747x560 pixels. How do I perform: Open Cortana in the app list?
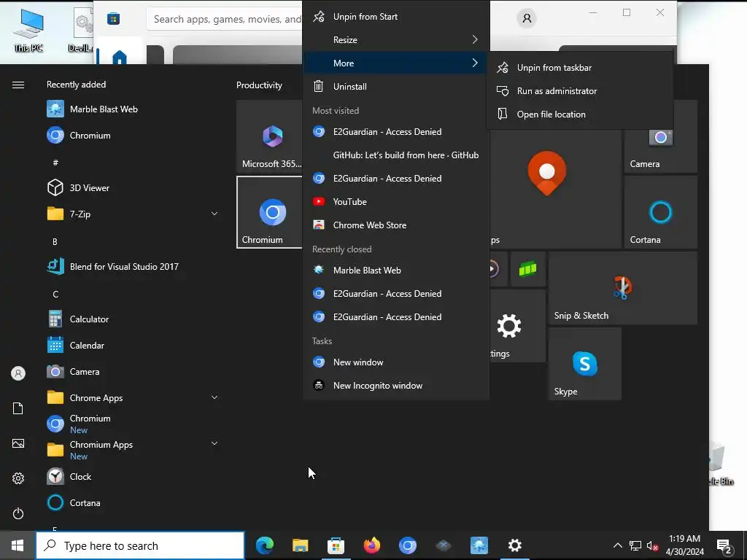(132, 502)
